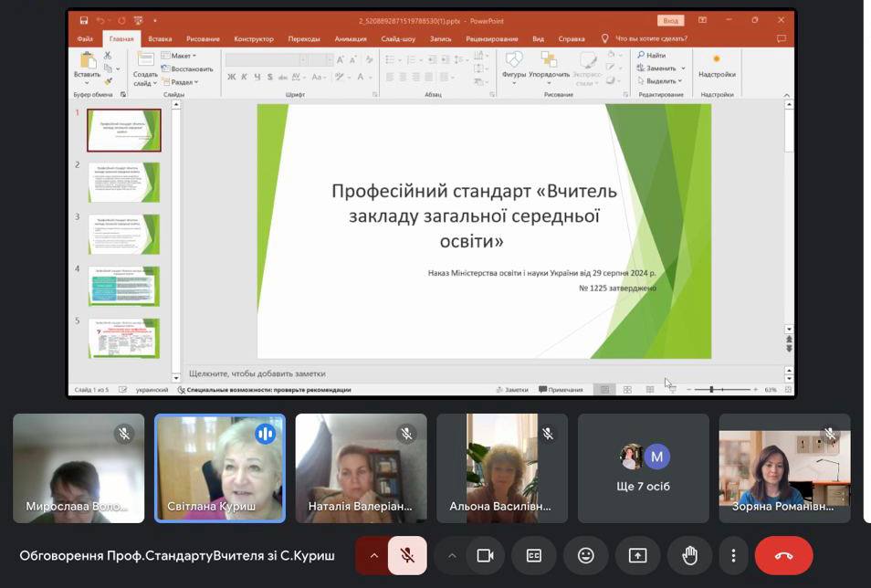Click the Найти find button
Image resolution: width=871 pixels, height=588 pixels.
point(652,55)
